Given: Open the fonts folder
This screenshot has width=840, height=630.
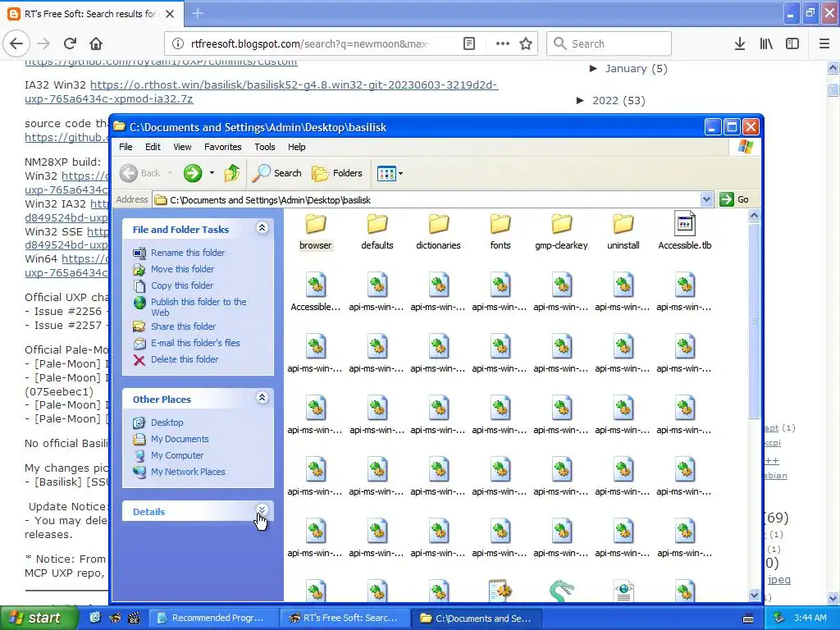Looking at the screenshot, I should [500, 231].
